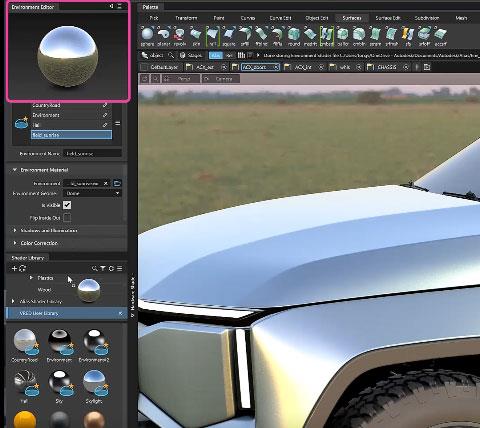Viewport: 480px width, 428px height.
Task: Open the environment list hamburger menu
Action: [118, 123]
